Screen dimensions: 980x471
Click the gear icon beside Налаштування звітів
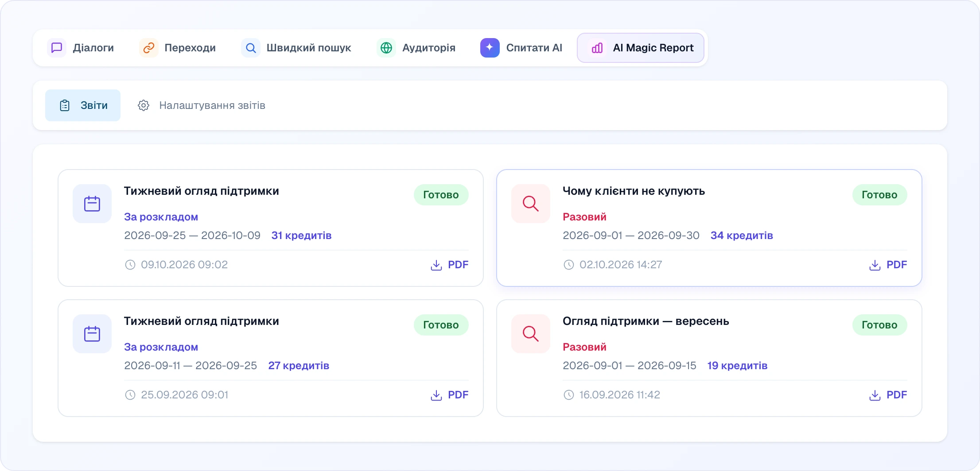pyautogui.click(x=144, y=105)
